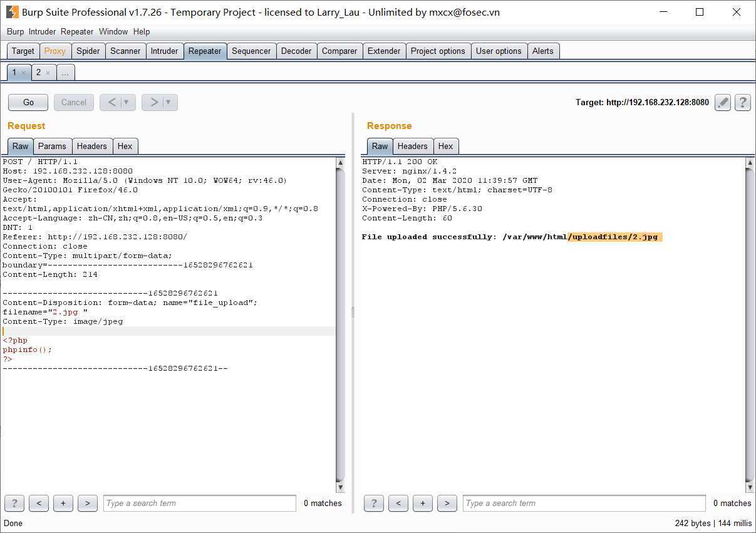Select Repeater request tab 1
The height and width of the screenshot is (533, 756).
(x=14, y=72)
